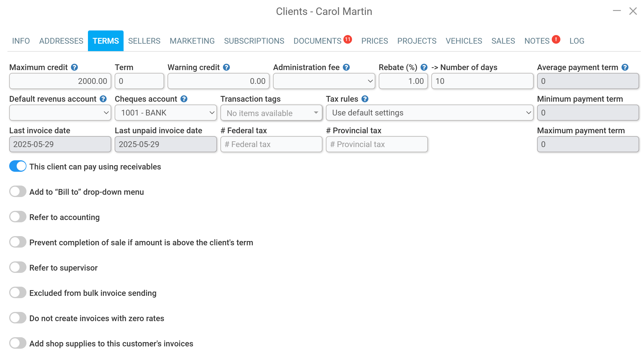Viewport: 644px width, 351px height.
Task: Minimize the Carol Martin client window
Action: pos(616,11)
